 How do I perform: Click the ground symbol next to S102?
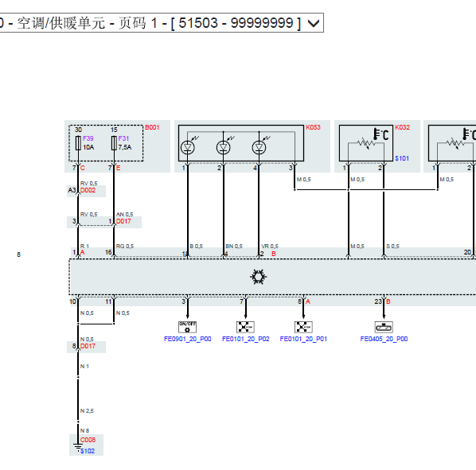(x=78, y=447)
